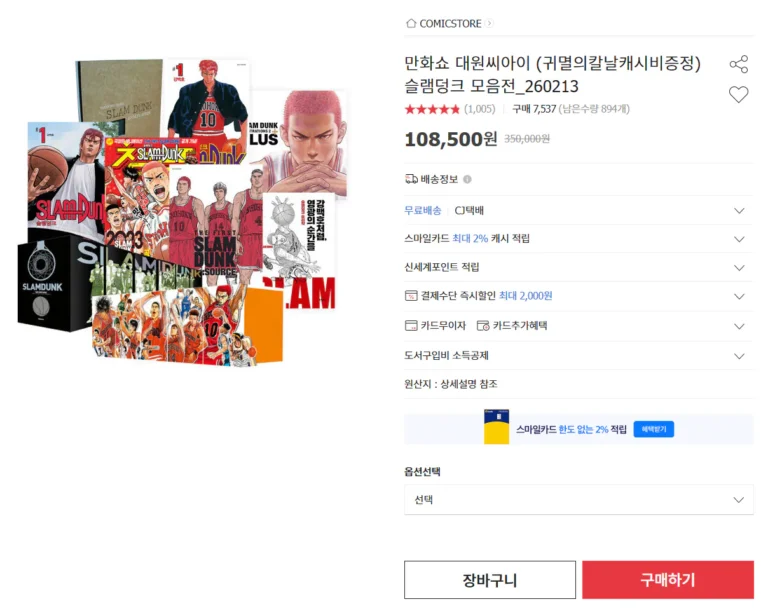The image size is (768, 611).
Task: Click the 장바구니 cart button
Action: [x=490, y=580]
